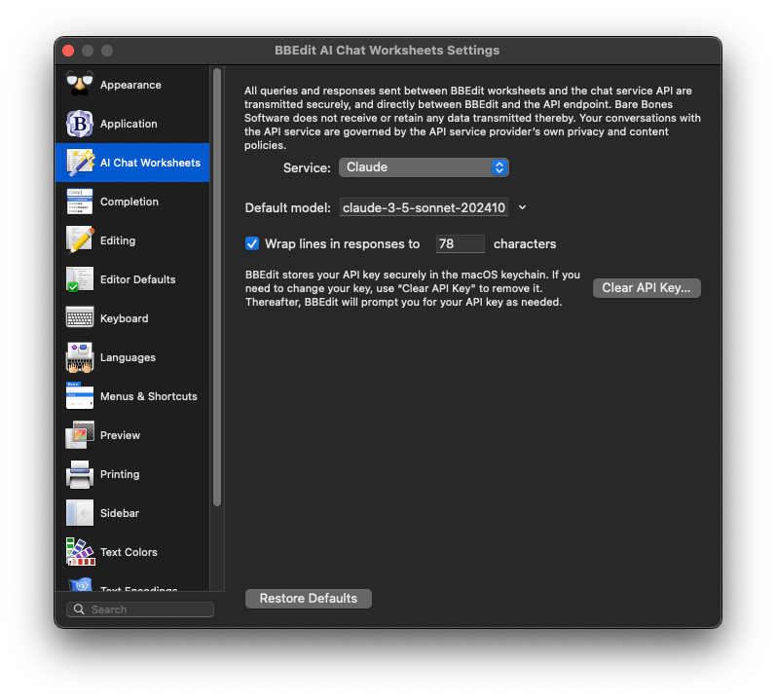The height and width of the screenshot is (700, 776).
Task: Click the settings Search field
Action: 140,609
